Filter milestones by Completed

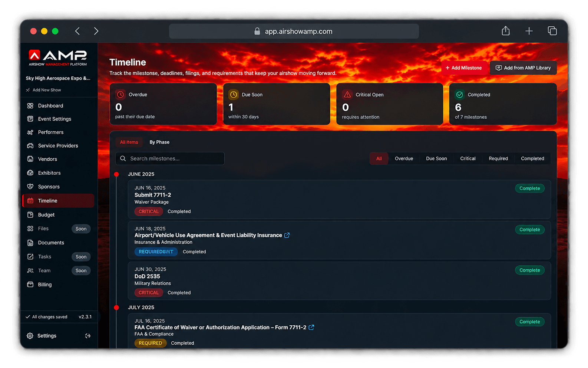coord(532,158)
